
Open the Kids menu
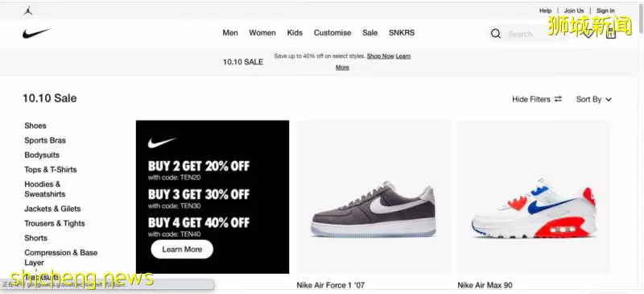[295, 33]
